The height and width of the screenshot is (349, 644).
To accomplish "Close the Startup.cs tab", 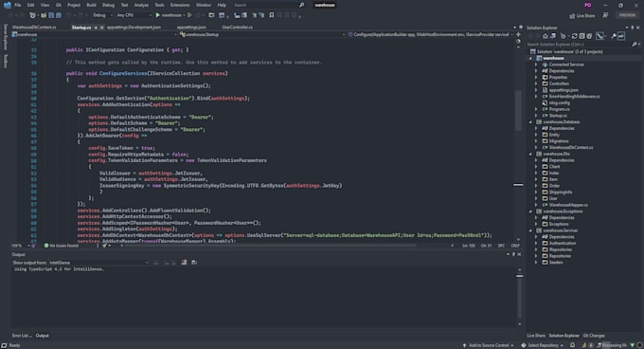I will coord(102,28).
